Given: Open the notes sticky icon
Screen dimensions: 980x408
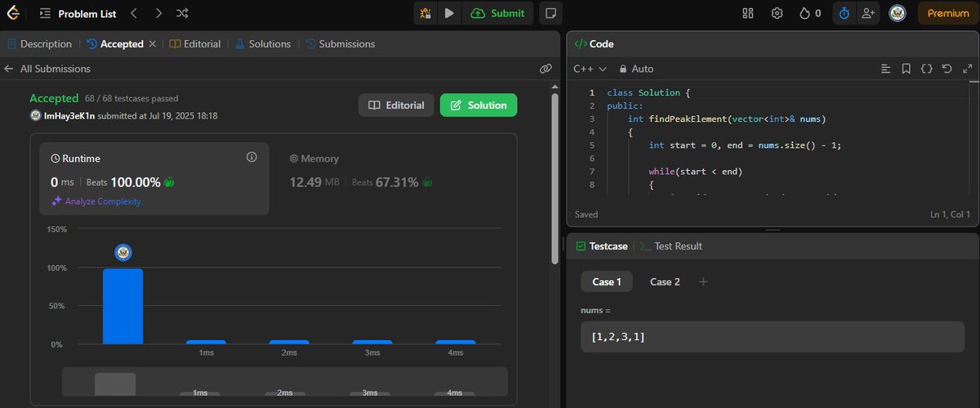Looking at the screenshot, I should coord(551,13).
